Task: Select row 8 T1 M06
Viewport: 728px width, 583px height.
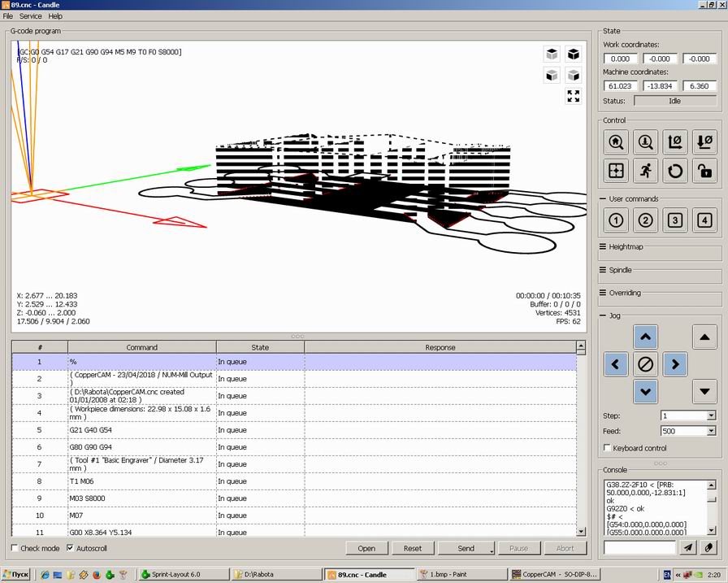Action: click(294, 481)
